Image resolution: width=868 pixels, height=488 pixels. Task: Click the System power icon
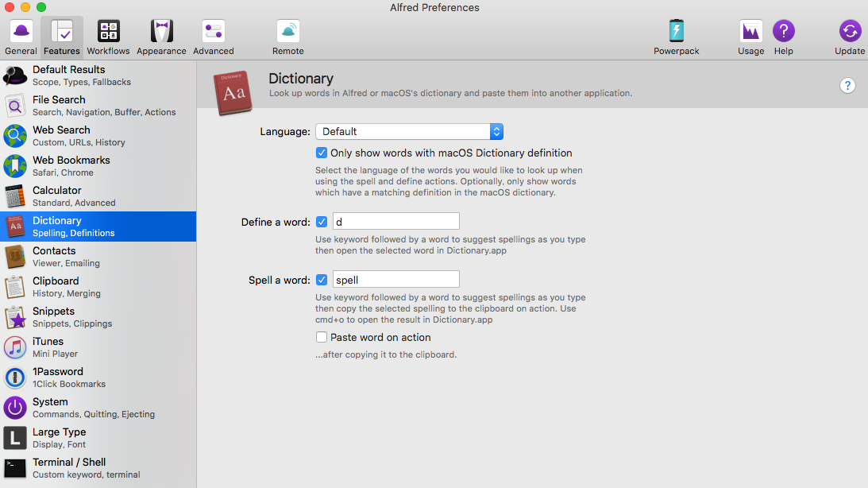15,407
